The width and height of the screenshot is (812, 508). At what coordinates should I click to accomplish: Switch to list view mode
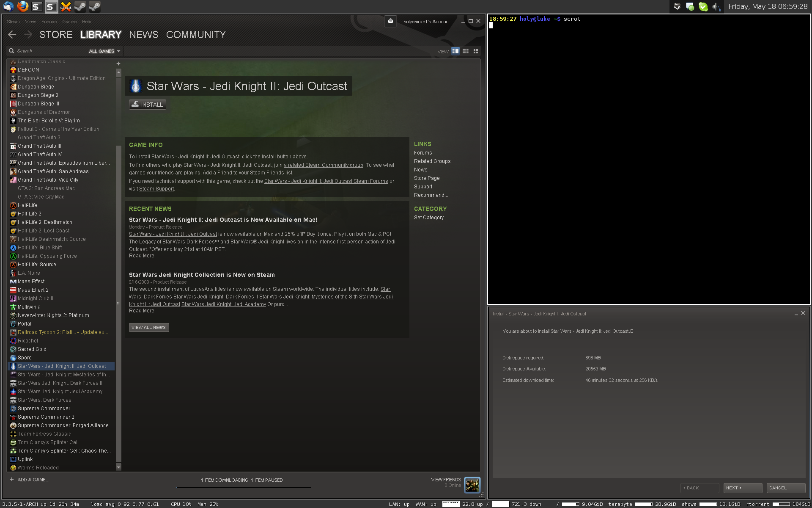pyautogui.click(x=466, y=51)
